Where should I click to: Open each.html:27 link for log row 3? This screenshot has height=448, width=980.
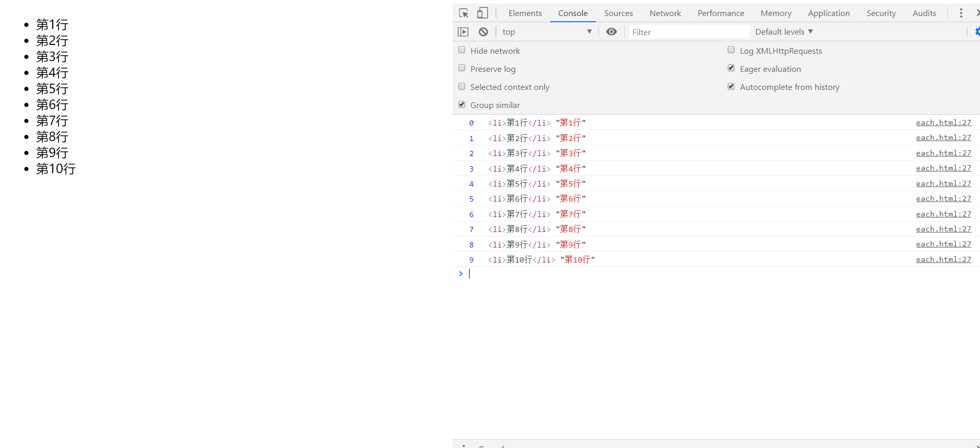click(943, 168)
